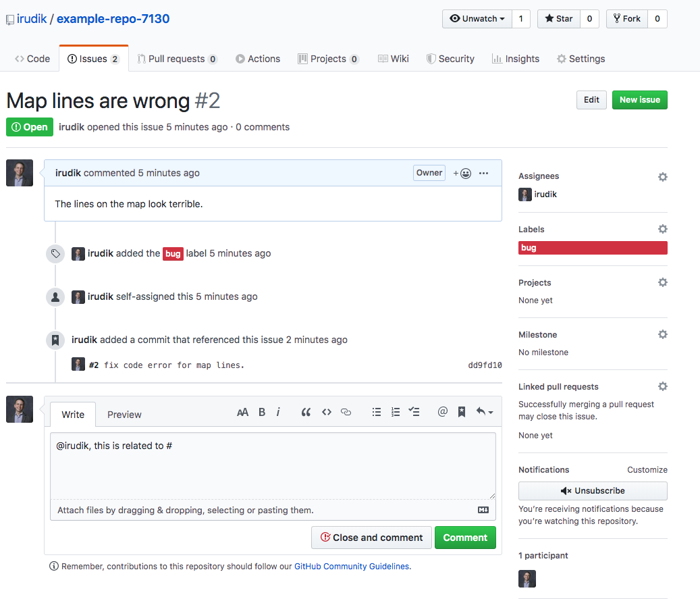Viewport: 700px width, 599px height.
Task: Open the Assignees gear settings
Action: point(662,176)
